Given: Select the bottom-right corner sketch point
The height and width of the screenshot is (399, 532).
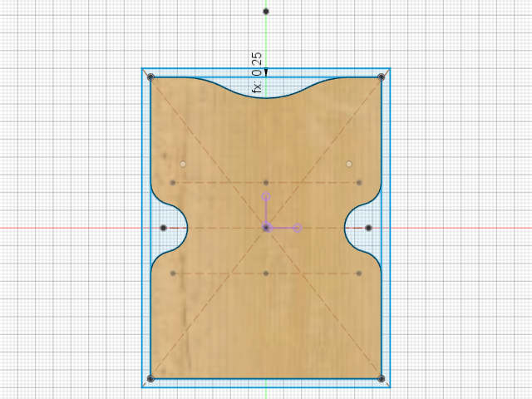Looking at the screenshot, I should coord(381,378).
